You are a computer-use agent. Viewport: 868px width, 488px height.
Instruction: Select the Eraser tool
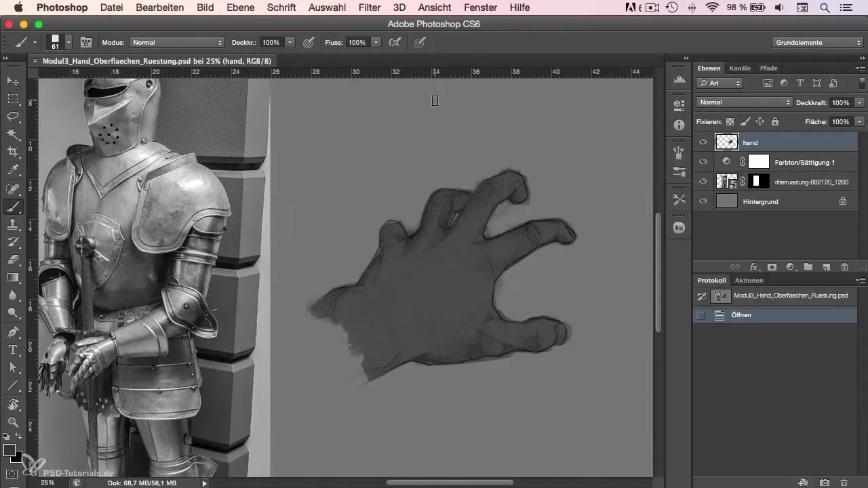point(12,259)
